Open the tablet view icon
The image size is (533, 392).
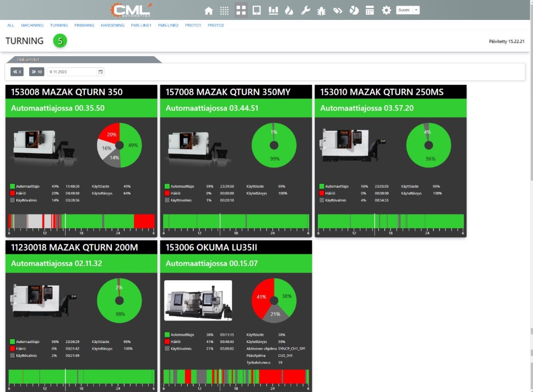(257, 10)
